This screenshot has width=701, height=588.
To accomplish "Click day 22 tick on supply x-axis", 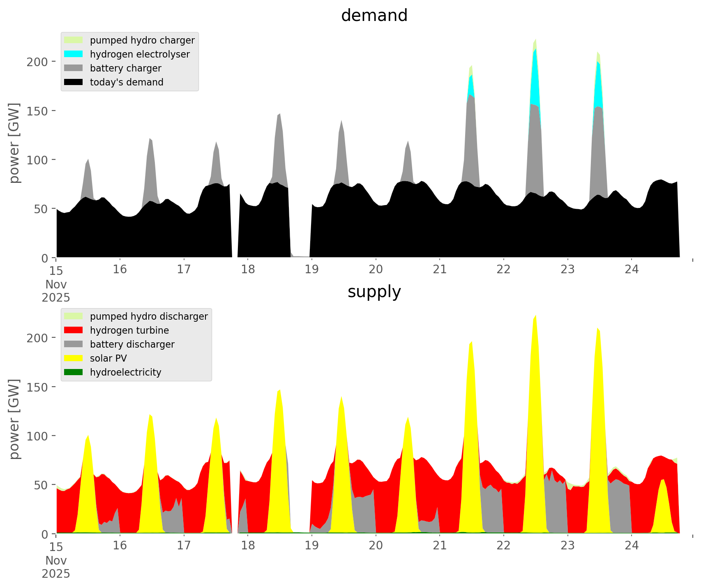I will pos(504,546).
